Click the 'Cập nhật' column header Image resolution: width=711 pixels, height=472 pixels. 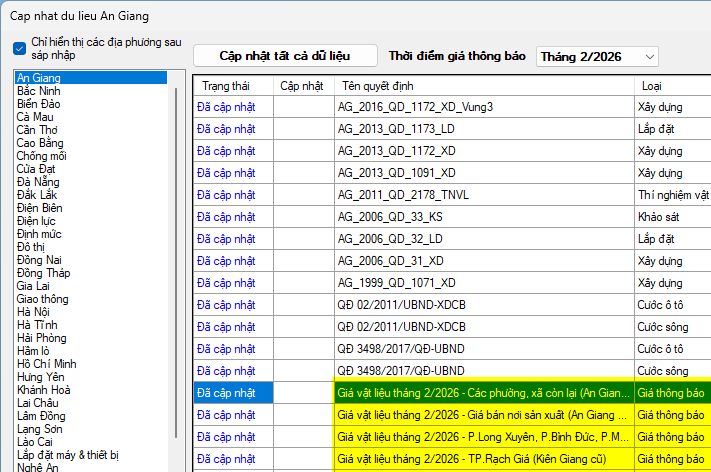pos(302,86)
